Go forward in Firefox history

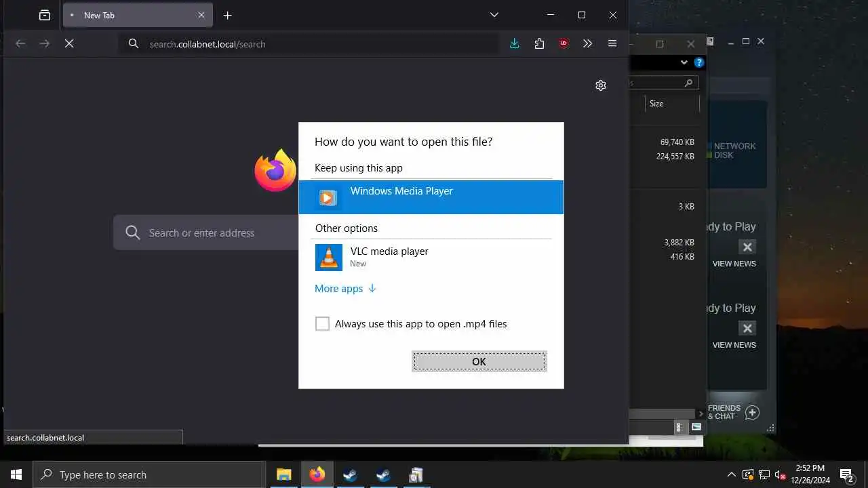pos(45,43)
